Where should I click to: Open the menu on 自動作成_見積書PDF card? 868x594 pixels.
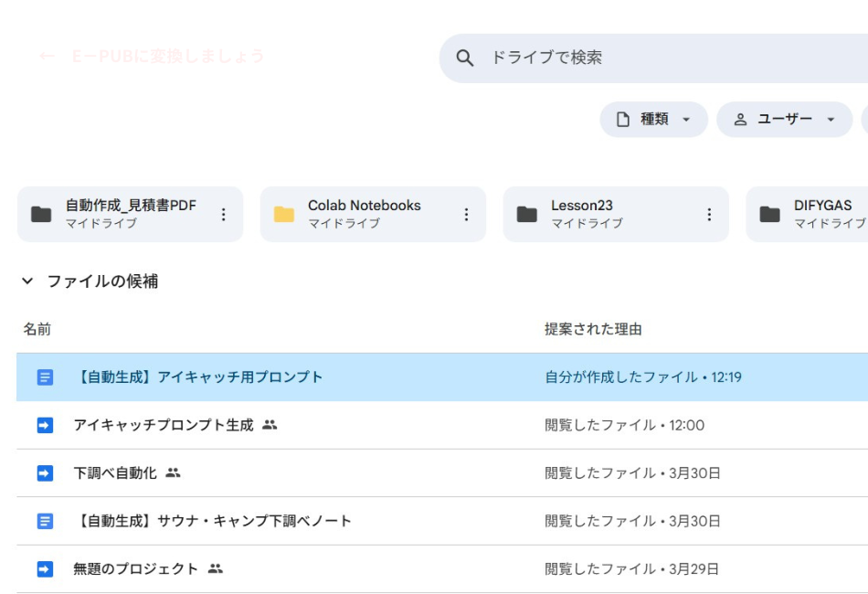pos(224,213)
